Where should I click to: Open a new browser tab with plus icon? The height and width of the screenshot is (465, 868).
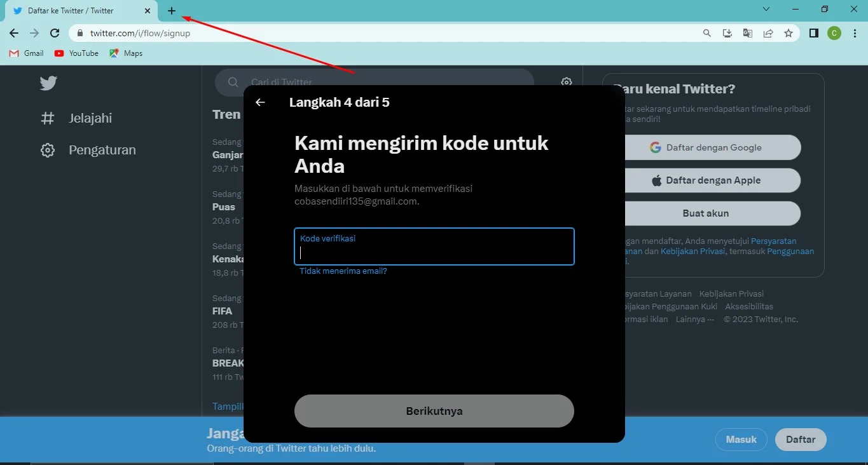click(x=172, y=11)
